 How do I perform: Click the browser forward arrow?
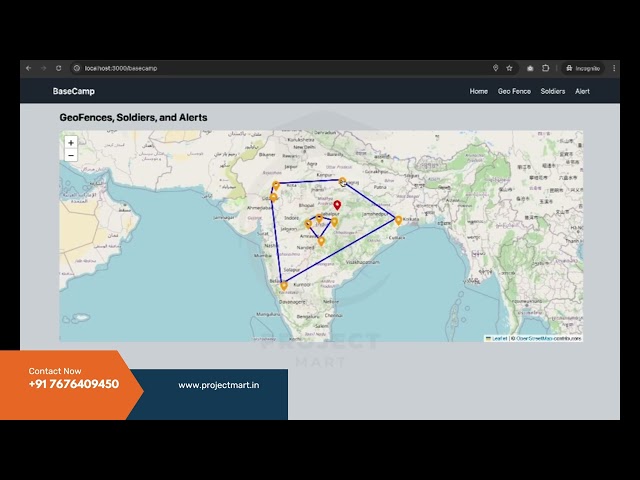[x=44, y=68]
